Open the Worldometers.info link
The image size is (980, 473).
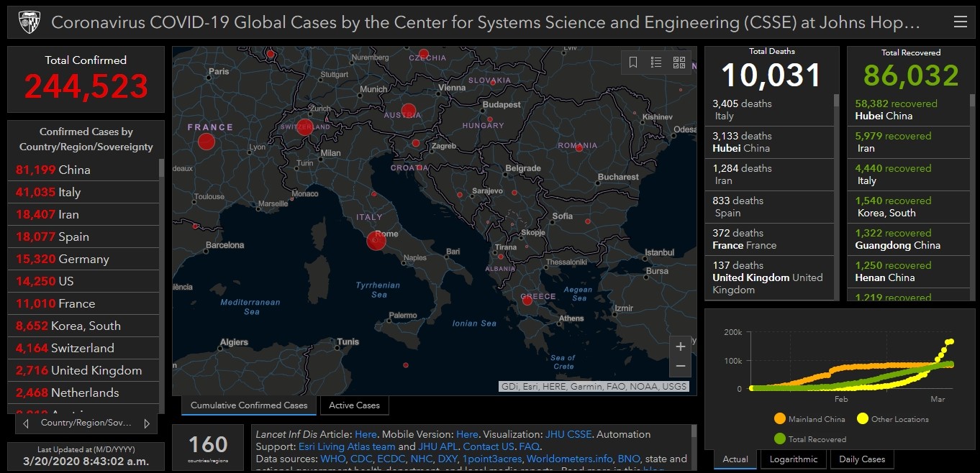click(x=570, y=459)
